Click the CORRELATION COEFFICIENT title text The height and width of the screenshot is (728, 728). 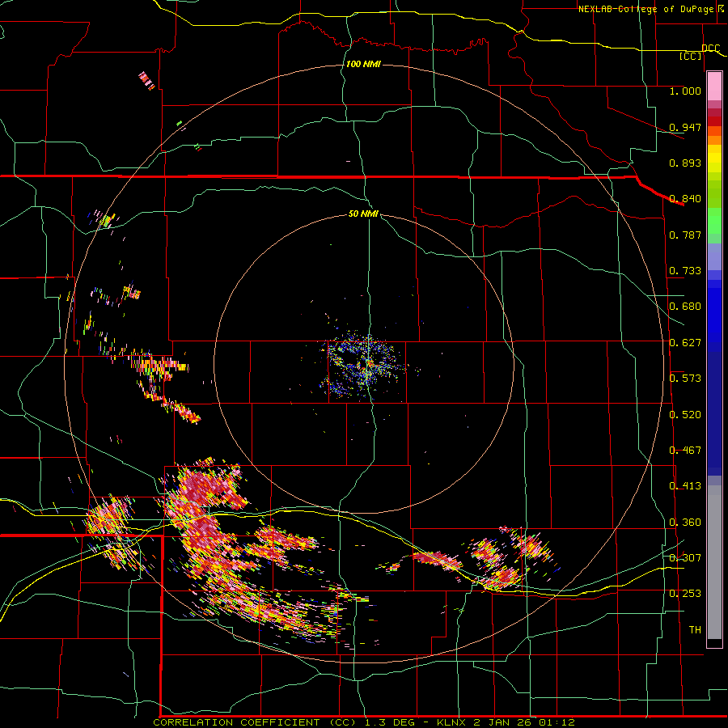pos(236,722)
